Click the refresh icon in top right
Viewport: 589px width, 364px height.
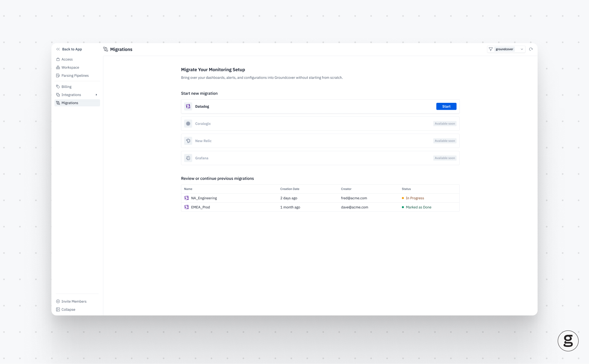(531, 49)
